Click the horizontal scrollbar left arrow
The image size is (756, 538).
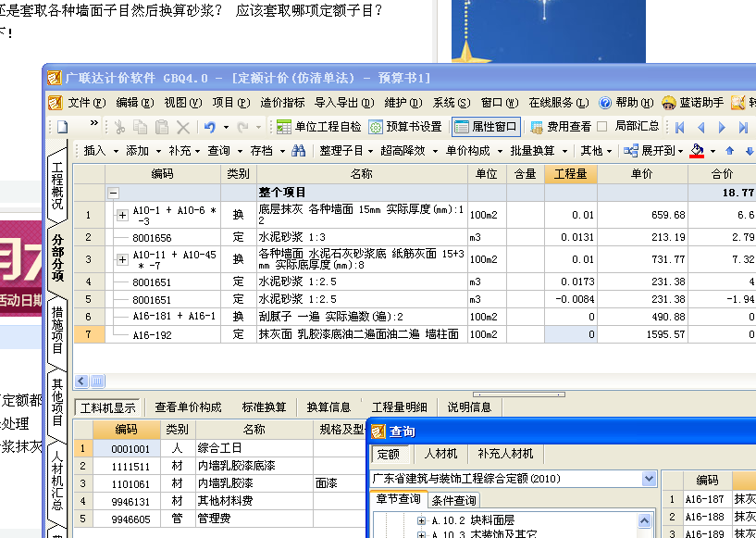(81, 382)
